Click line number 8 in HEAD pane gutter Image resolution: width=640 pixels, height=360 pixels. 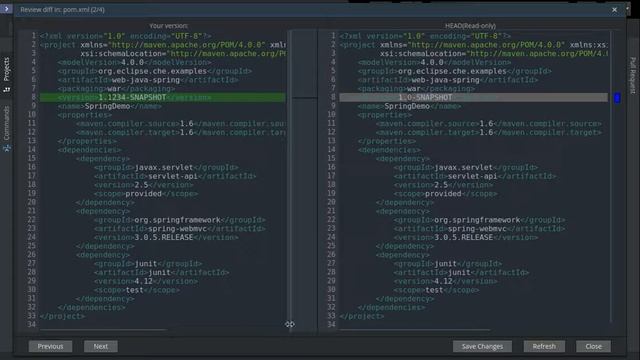(333, 97)
